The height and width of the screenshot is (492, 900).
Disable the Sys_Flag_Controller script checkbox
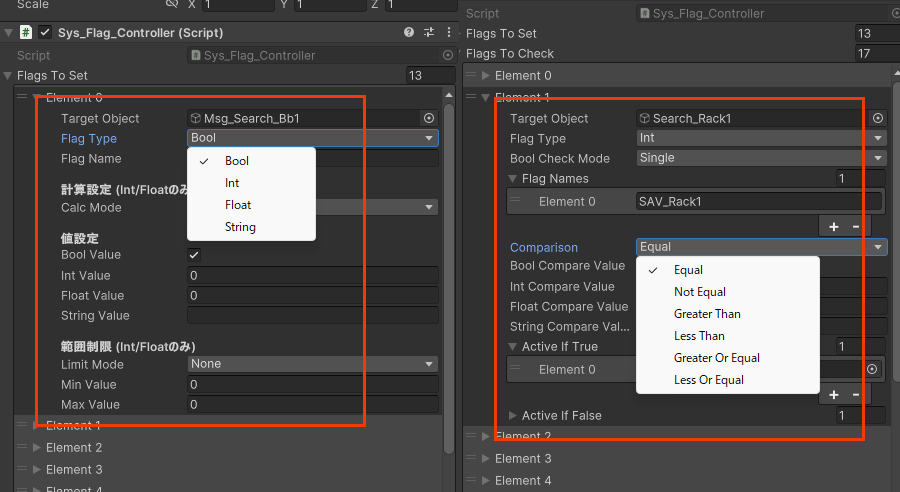[45, 33]
